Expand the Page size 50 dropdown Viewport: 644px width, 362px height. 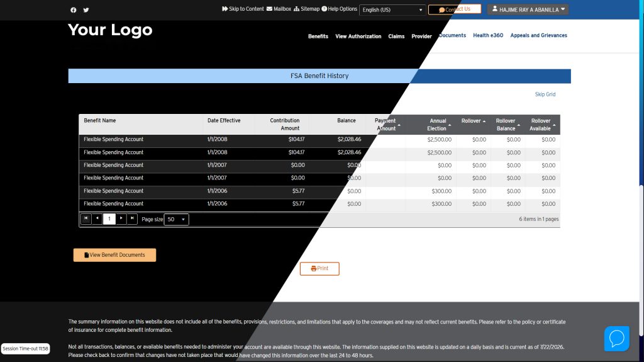(176, 219)
